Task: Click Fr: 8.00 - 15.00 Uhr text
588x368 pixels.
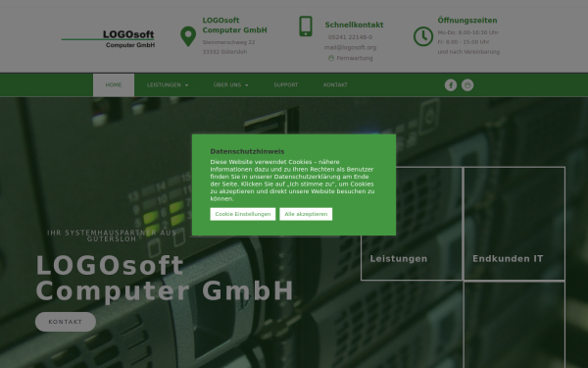Action: click(464, 42)
